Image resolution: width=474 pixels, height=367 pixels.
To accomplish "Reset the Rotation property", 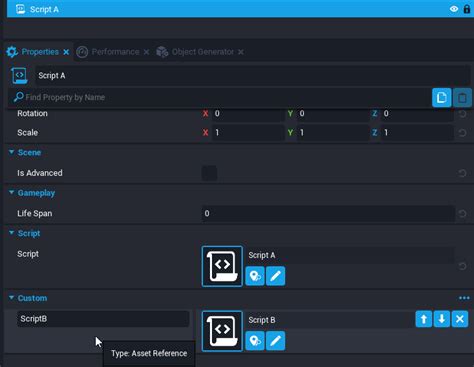I will tap(462, 114).
